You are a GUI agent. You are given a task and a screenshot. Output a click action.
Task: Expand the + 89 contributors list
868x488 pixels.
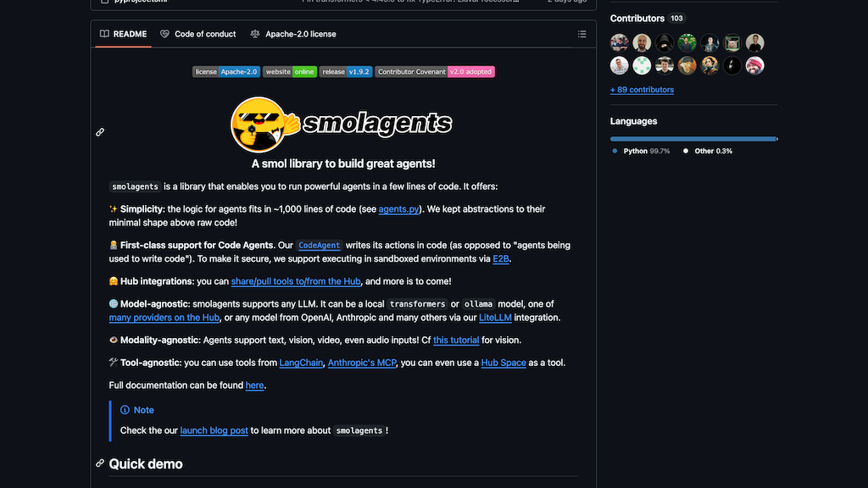click(x=642, y=90)
